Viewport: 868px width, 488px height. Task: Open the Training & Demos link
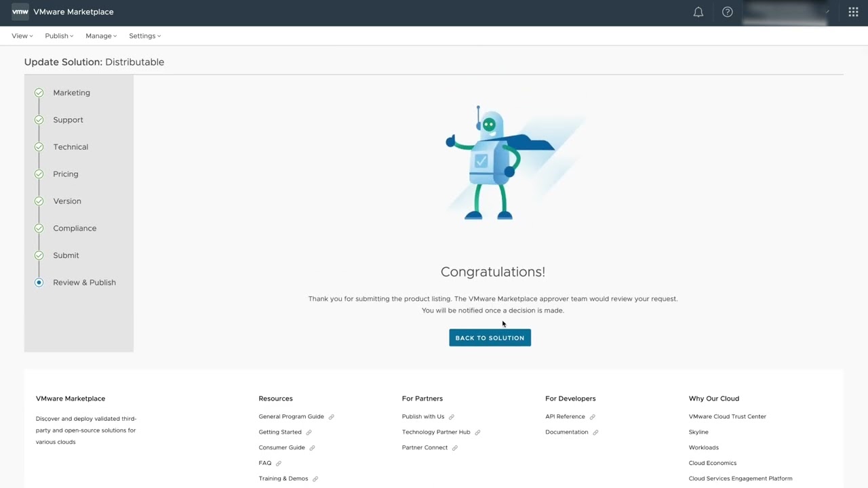(x=283, y=479)
